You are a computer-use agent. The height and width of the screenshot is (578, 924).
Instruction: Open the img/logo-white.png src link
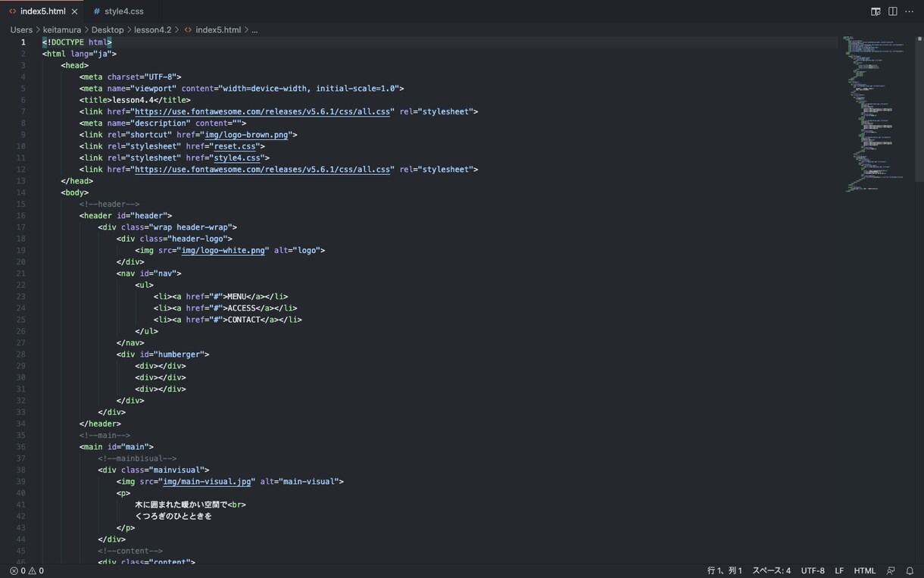pyautogui.click(x=223, y=250)
